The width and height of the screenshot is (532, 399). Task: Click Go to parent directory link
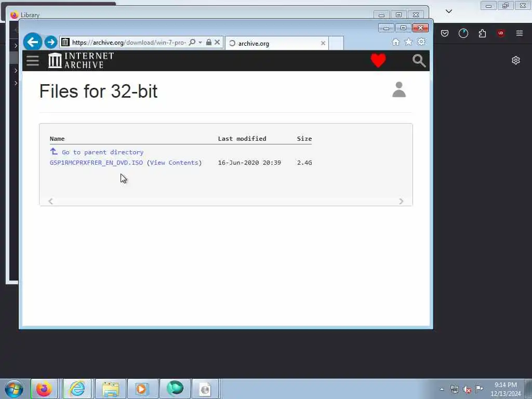102,152
